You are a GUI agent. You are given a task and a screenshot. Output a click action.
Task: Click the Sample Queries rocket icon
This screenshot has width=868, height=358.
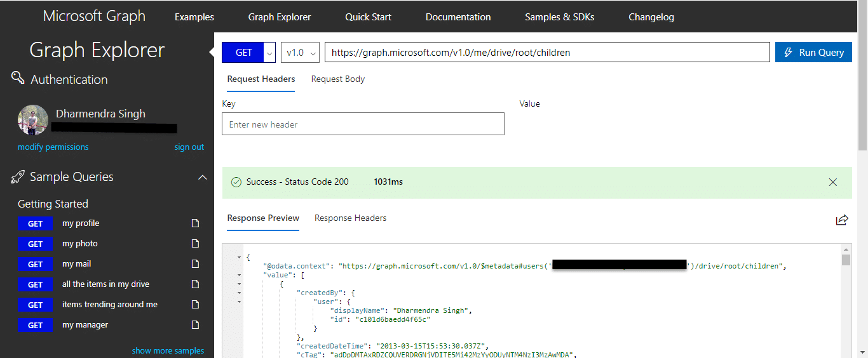(18, 177)
